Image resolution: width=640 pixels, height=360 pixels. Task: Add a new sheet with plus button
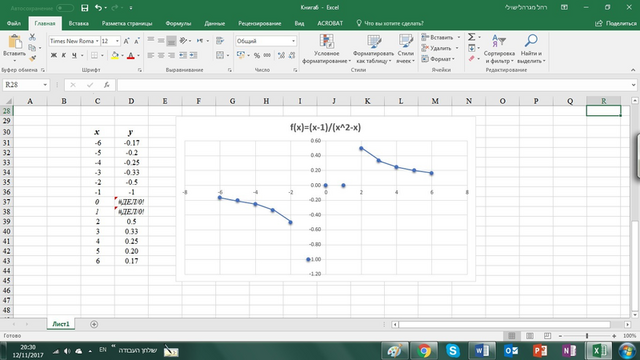click(x=94, y=324)
